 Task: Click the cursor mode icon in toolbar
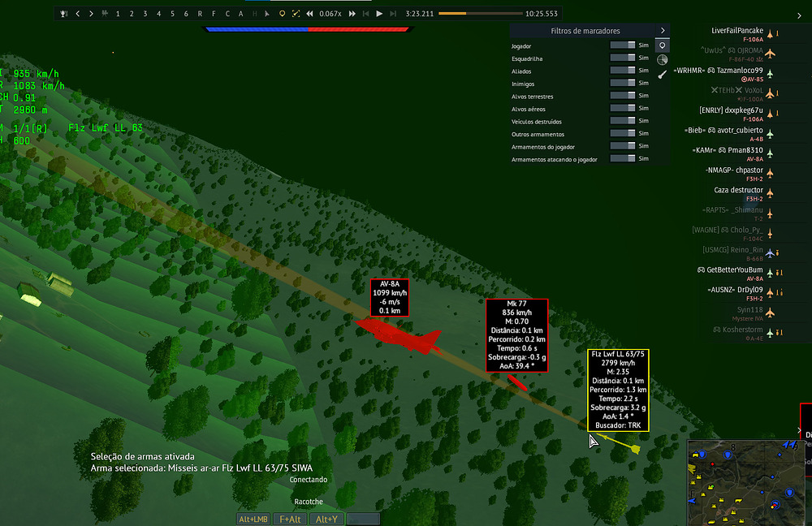click(x=268, y=14)
